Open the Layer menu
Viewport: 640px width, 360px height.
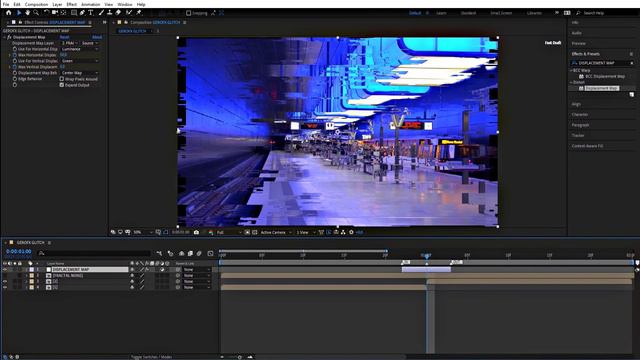(x=57, y=4)
